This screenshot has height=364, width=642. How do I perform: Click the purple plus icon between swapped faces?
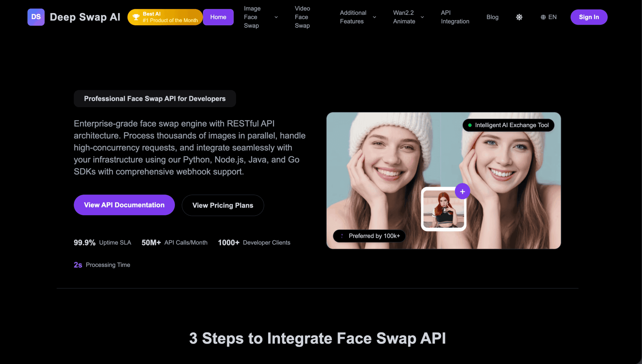point(462,191)
